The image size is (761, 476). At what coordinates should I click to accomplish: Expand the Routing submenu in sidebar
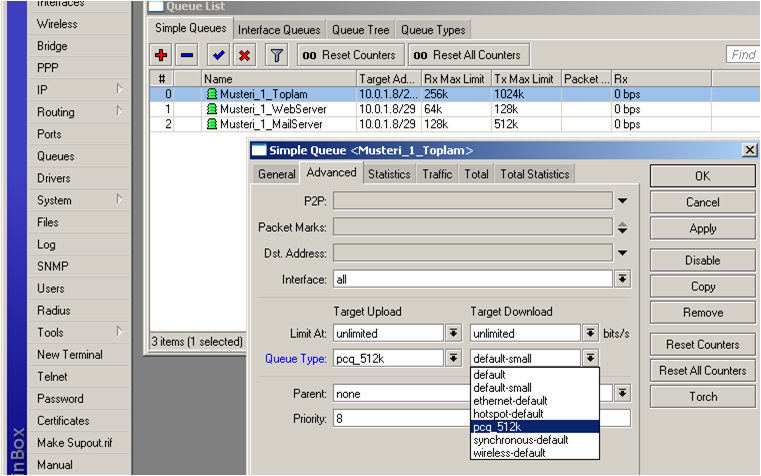pyautogui.click(x=119, y=111)
